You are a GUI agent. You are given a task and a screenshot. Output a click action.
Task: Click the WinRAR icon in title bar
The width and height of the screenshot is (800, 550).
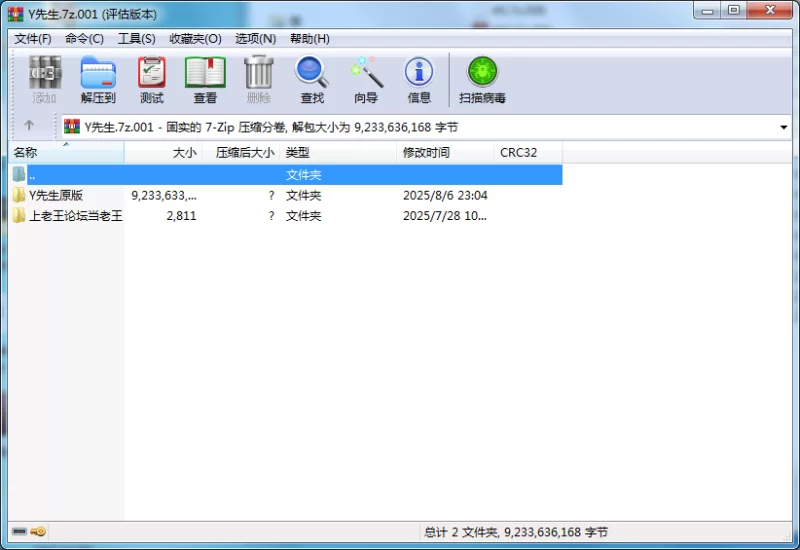pyautogui.click(x=16, y=14)
